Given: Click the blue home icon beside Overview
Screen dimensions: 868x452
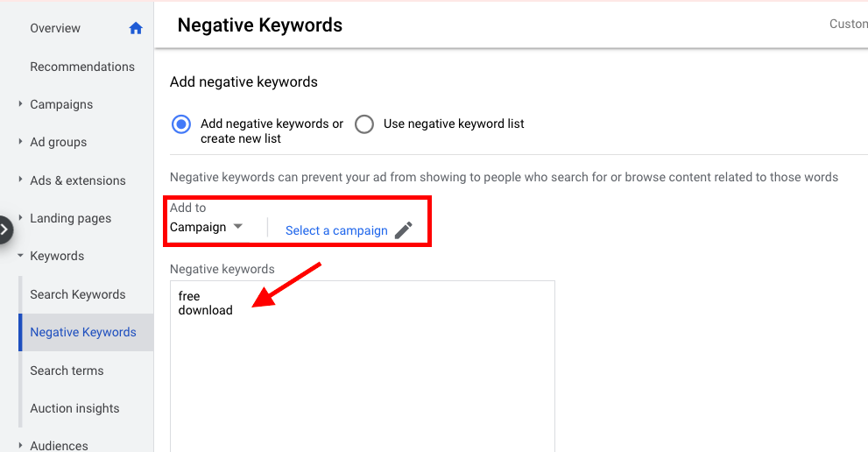Looking at the screenshot, I should click(x=136, y=28).
